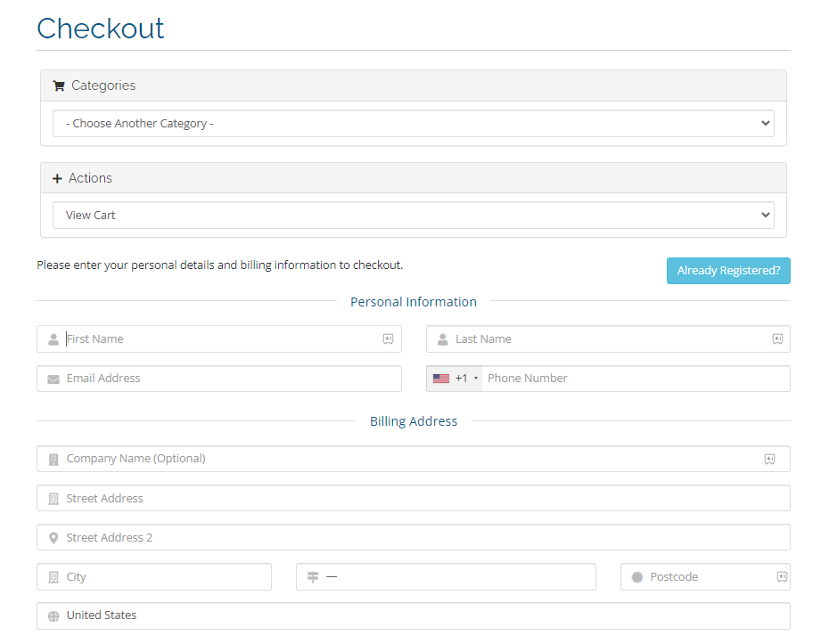Click the Actions panel heading
The width and height of the screenshot is (829, 644).
tap(414, 178)
